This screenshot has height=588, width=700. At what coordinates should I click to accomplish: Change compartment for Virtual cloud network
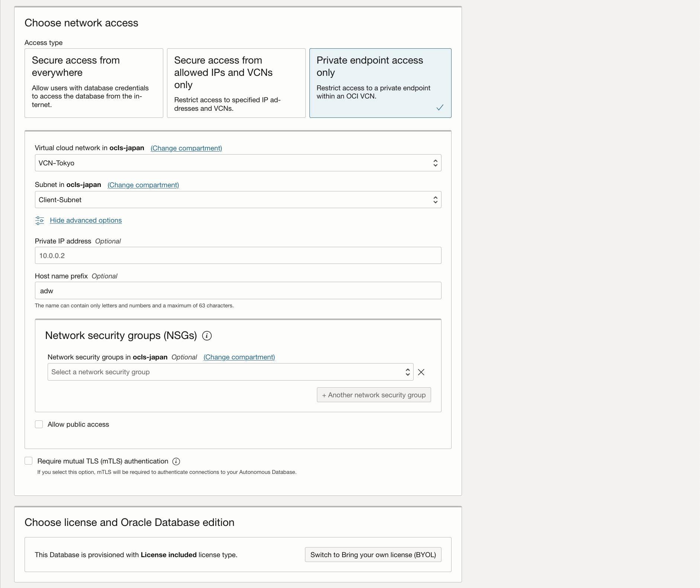[x=186, y=148]
